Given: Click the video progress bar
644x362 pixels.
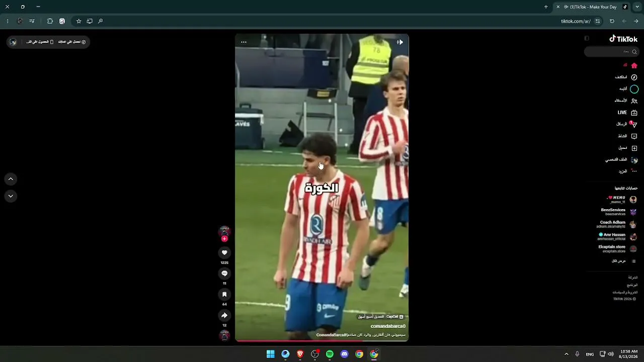Looking at the screenshot, I should point(322,341).
